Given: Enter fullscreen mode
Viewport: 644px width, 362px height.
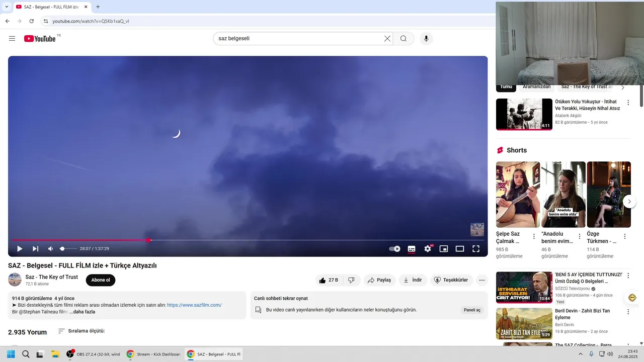Looking at the screenshot, I should [476, 248].
